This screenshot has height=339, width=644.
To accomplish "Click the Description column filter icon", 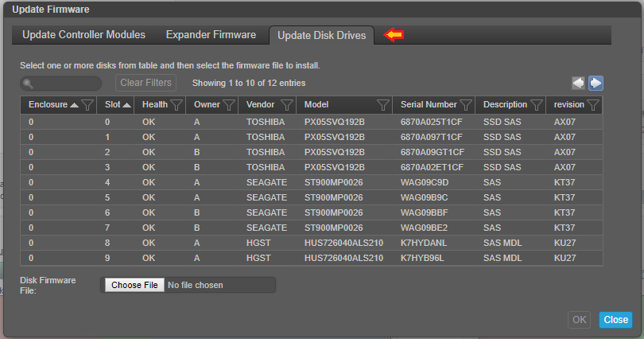I will [537, 105].
